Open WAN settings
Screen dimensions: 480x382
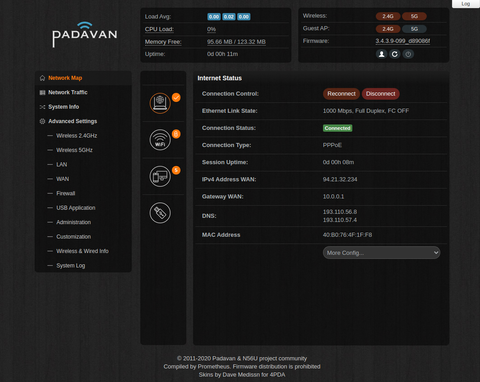point(63,179)
